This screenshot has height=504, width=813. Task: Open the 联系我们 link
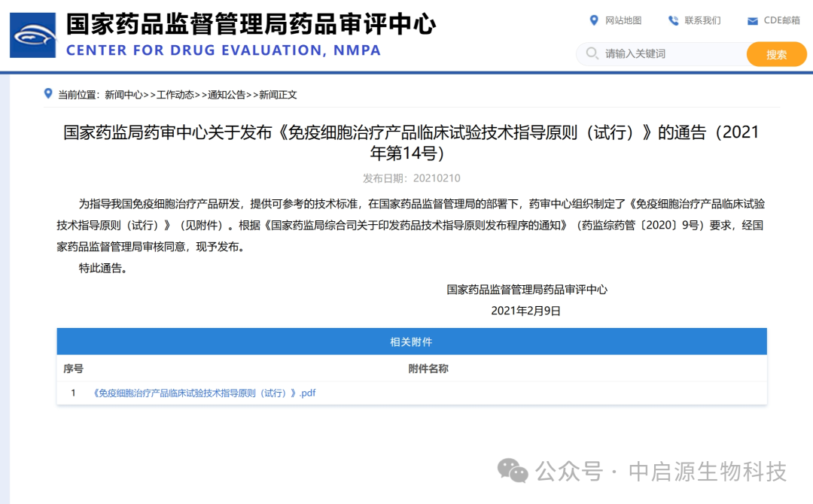pyautogui.click(x=702, y=20)
